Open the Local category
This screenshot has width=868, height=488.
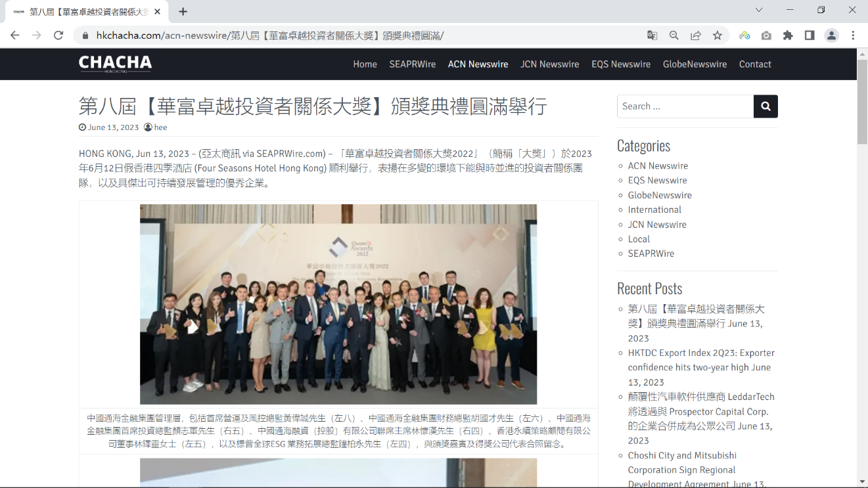coord(639,239)
